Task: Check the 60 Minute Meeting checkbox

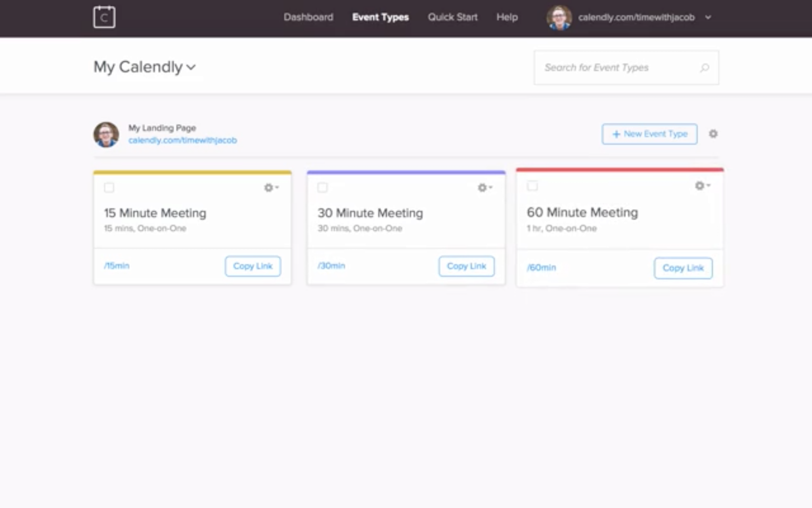Action: 532,186
